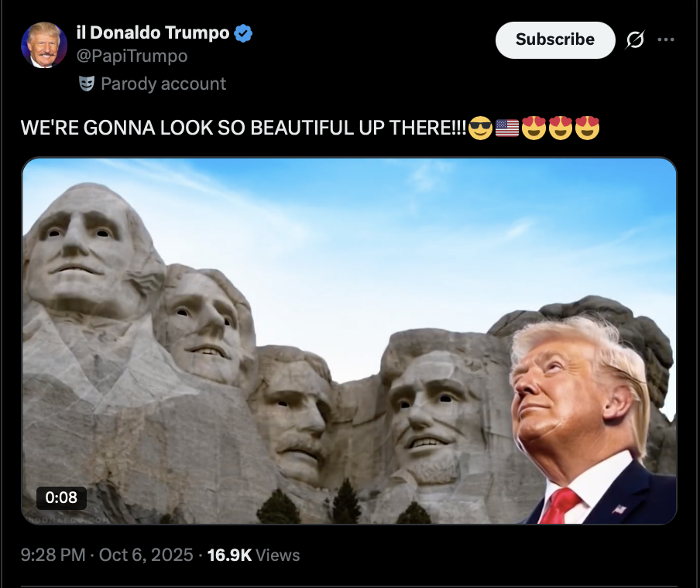Open the 9:28 PM timestamp link
The height and width of the screenshot is (588, 700).
click(53, 555)
